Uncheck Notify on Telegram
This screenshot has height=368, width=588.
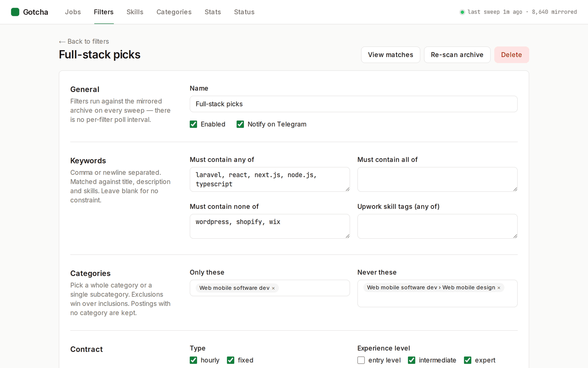240,124
